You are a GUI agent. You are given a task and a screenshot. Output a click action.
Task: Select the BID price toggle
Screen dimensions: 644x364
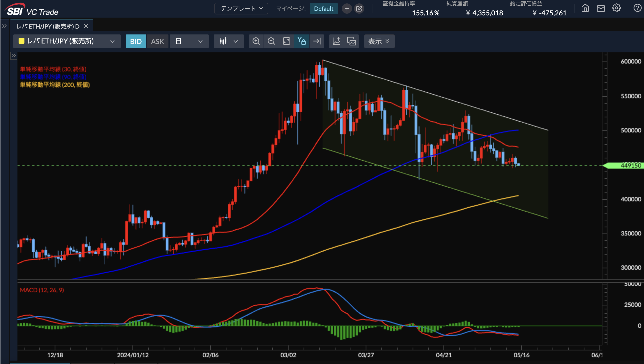[136, 41]
